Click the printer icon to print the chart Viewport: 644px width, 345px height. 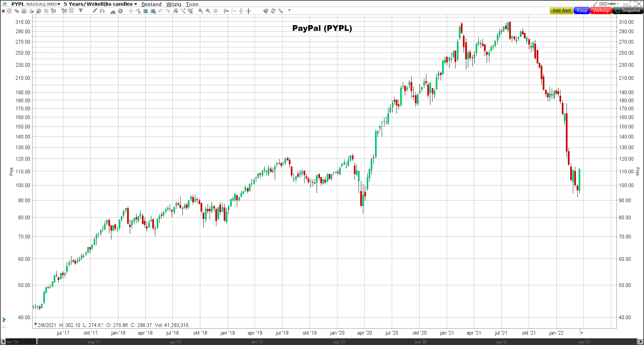31,11
